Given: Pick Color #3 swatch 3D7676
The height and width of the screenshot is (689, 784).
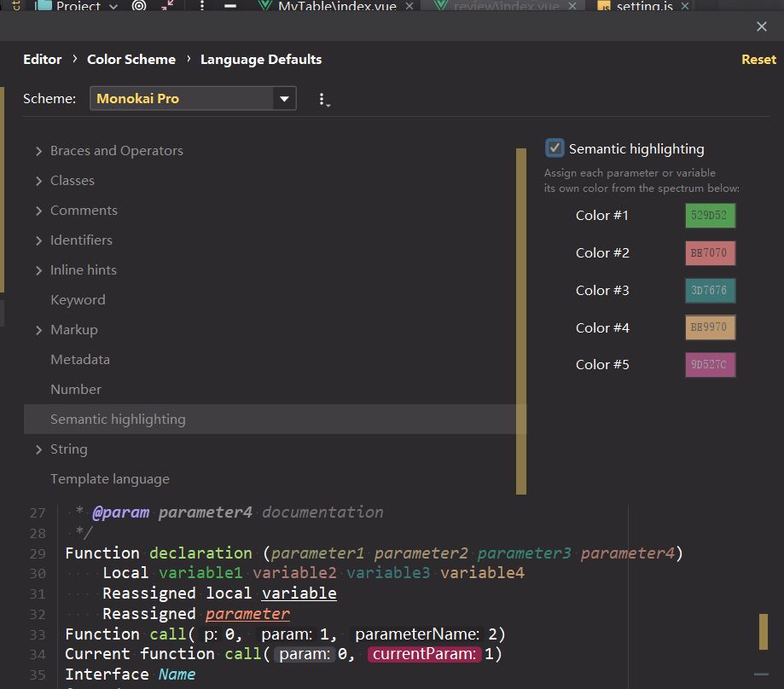Looking at the screenshot, I should 710,290.
